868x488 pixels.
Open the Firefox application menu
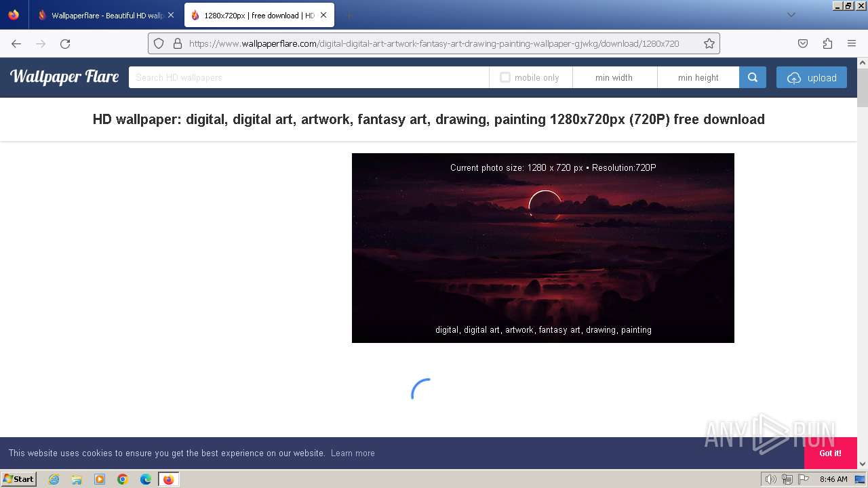coord(852,43)
